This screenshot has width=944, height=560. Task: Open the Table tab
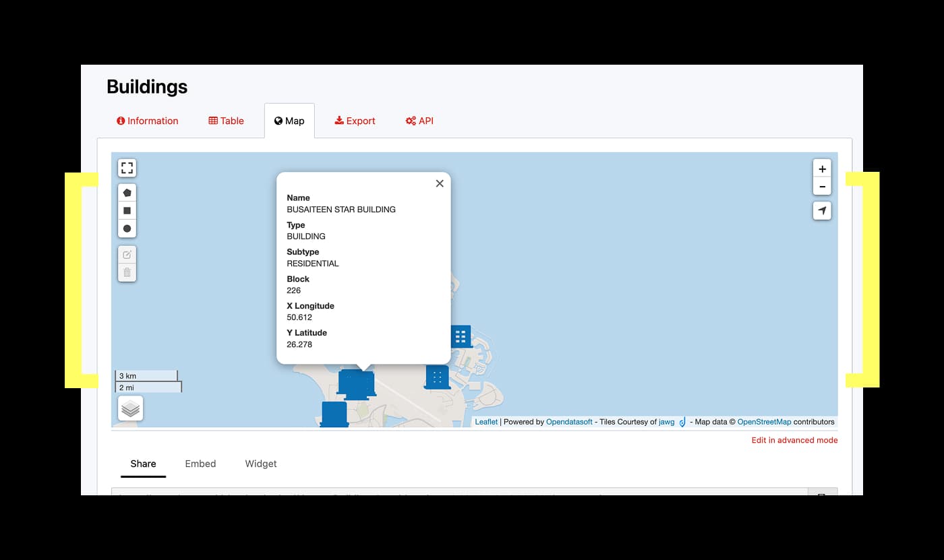(226, 121)
